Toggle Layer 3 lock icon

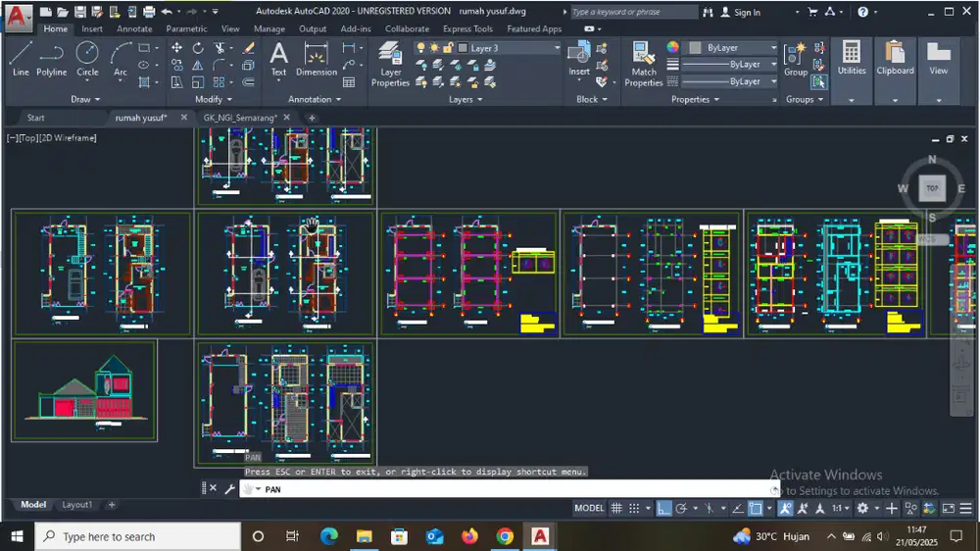(x=448, y=48)
